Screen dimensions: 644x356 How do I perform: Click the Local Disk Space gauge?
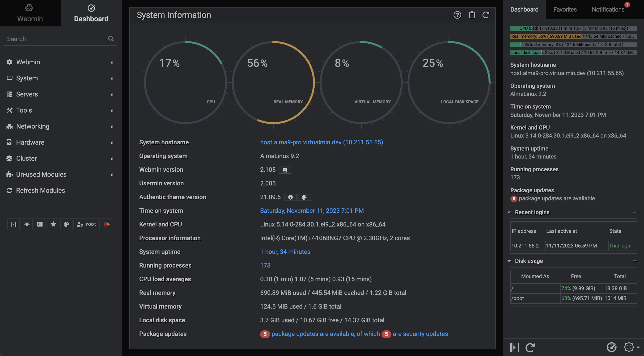pyautogui.click(x=449, y=82)
